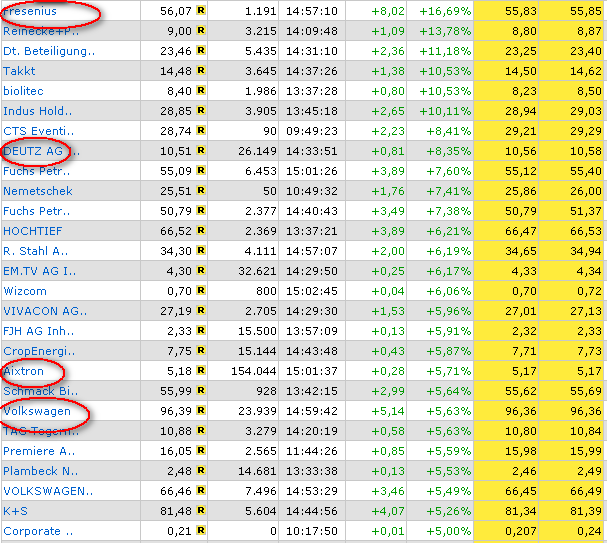Open the K+S stock link

[15, 511]
